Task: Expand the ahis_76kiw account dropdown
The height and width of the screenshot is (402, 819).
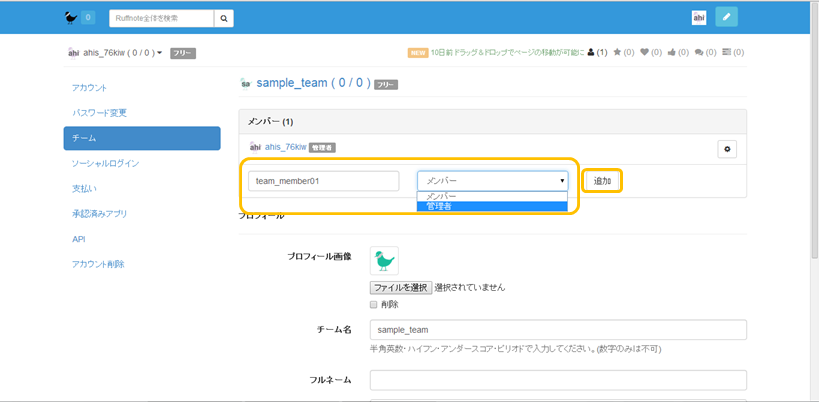Action: 160,52
